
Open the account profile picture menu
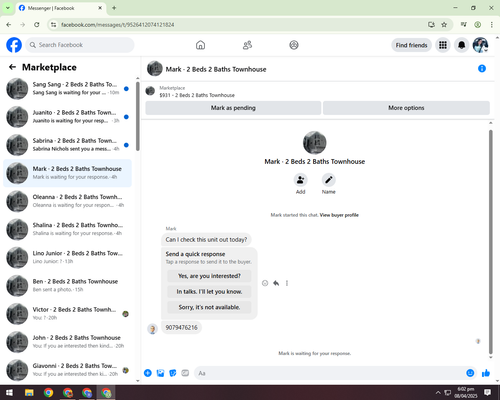[x=480, y=45]
